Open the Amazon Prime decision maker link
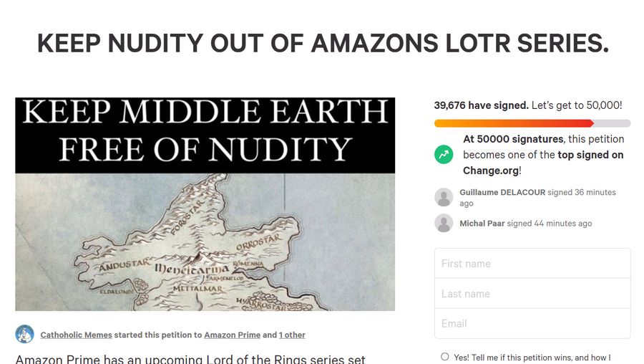Image resolution: width=644 pixels, height=364 pixels. tap(232, 335)
